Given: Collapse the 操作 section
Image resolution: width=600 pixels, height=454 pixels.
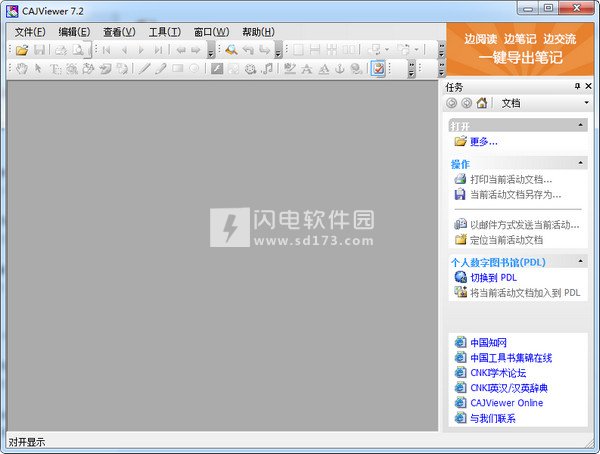Looking at the screenshot, I should point(580,163).
